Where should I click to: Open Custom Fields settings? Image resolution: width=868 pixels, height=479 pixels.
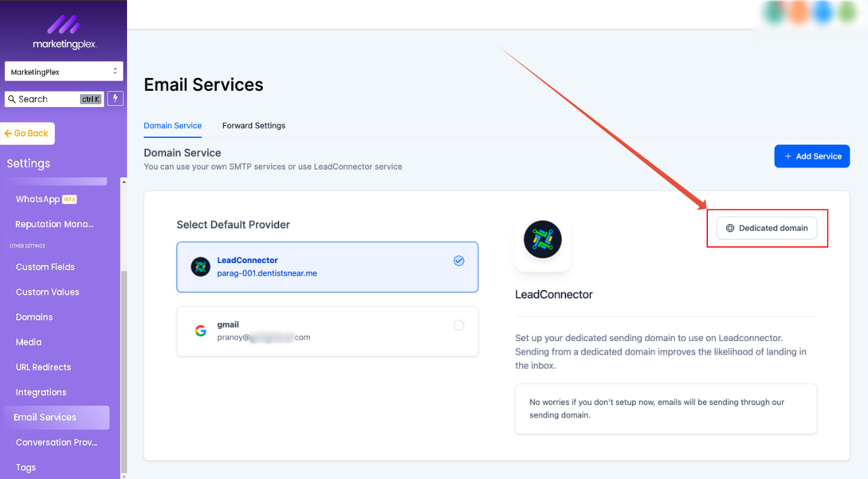tap(45, 267)
